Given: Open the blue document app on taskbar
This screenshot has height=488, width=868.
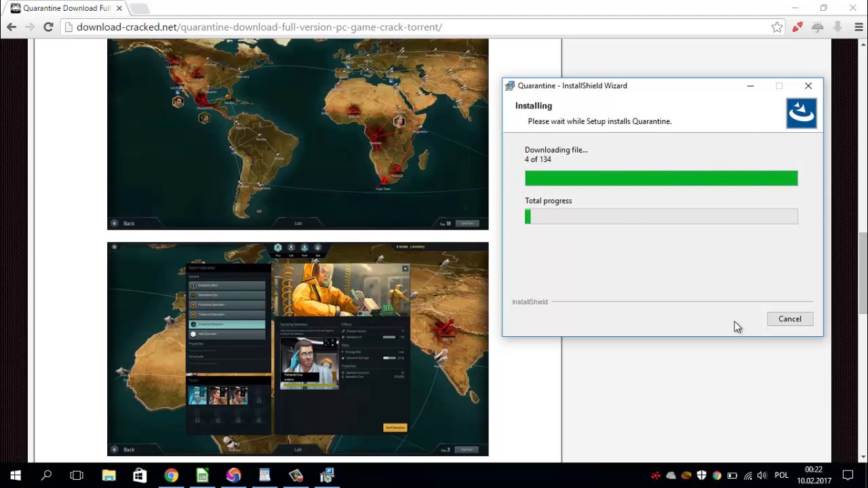Looking at the screenshot, I should 264,475.
